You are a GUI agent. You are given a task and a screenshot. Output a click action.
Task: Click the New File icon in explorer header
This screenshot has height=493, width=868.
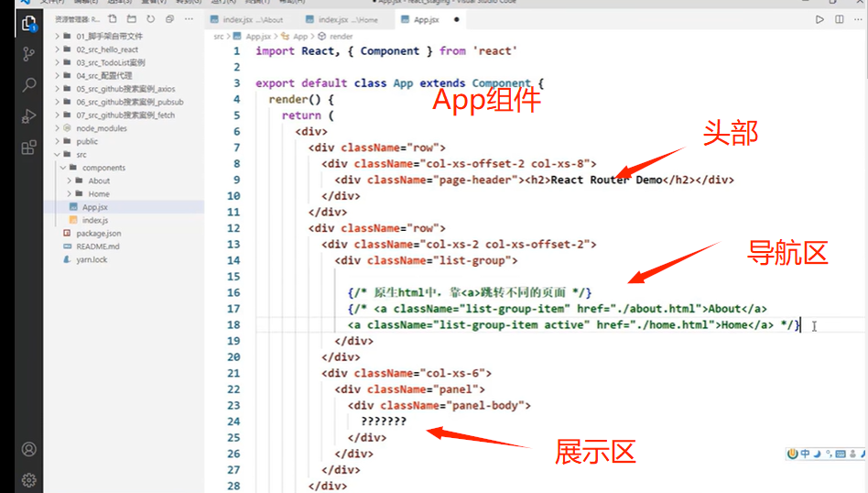click(x=113, y=19)
